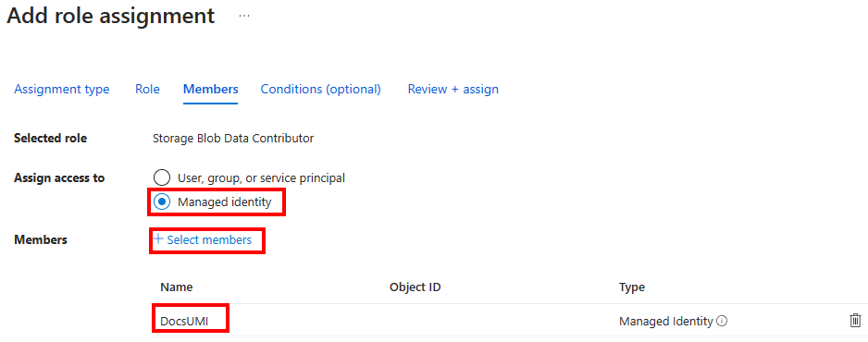Jump to the Review + assign tab

(453, 89)
